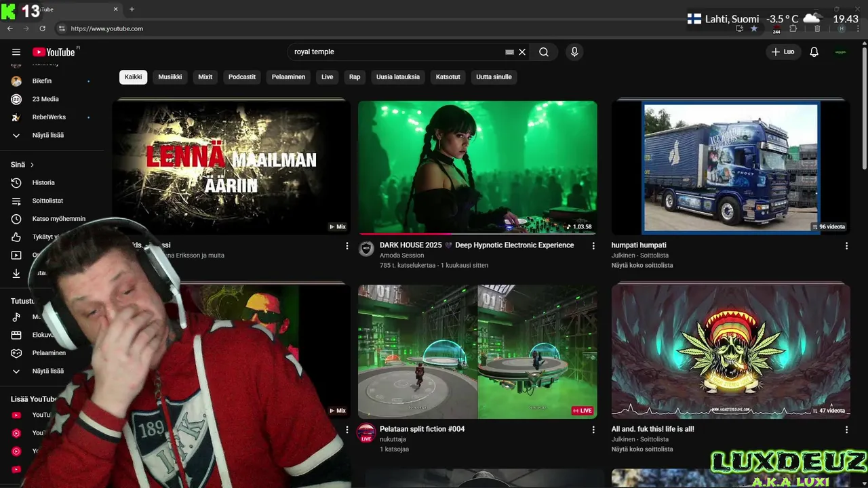
Task: Open options for the first Mix card
Action: point(347,246)
